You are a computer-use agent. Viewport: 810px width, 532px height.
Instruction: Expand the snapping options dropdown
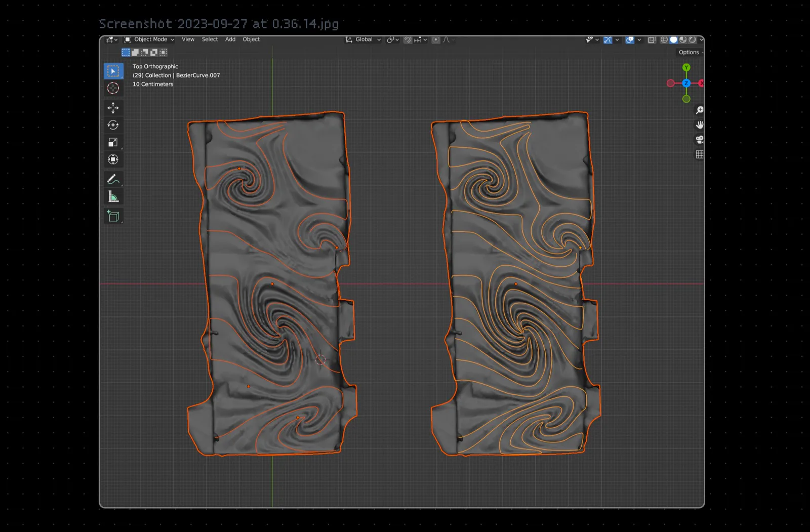[x=420, y=39]
